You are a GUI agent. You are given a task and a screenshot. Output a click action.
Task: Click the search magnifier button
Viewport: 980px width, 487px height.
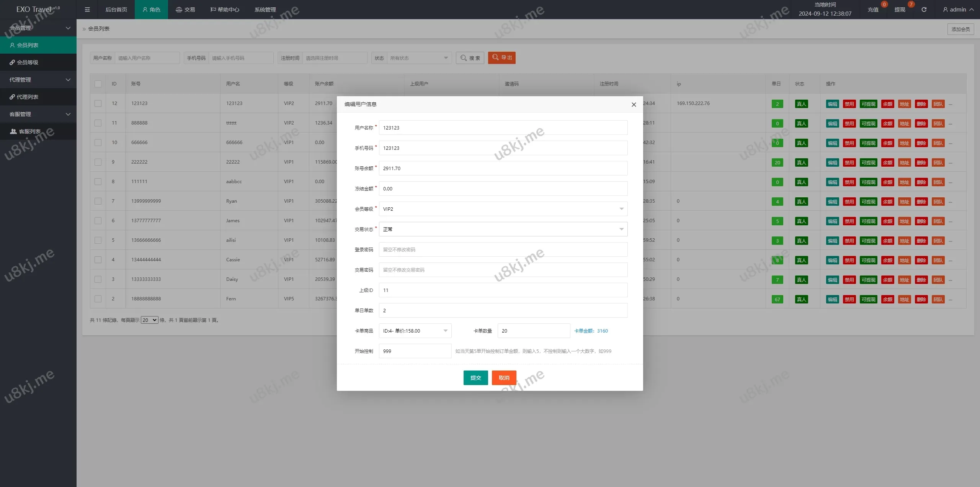(470, 58)
